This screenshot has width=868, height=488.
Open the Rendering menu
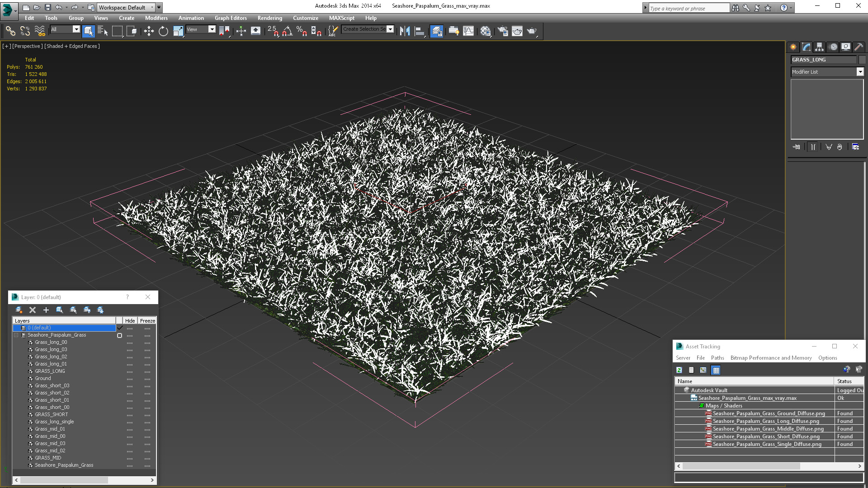pos(269,18)
